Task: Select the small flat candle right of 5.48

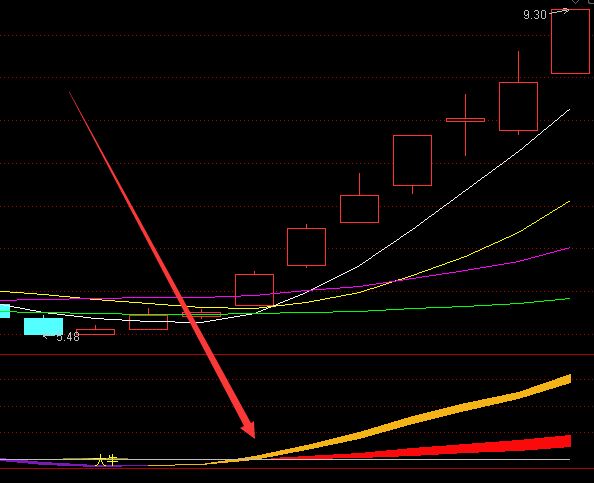Action: tap(95, 331)
